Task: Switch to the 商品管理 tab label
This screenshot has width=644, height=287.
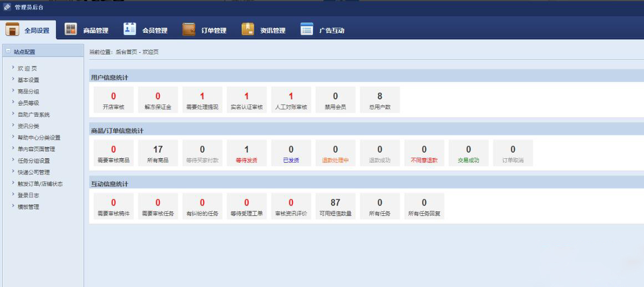Action: click(95, 31)
